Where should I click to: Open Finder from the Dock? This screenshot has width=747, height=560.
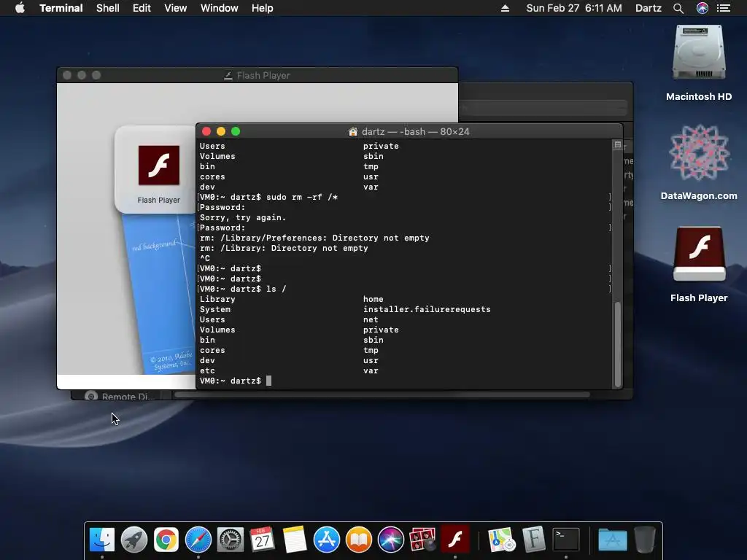pos(102,540)
